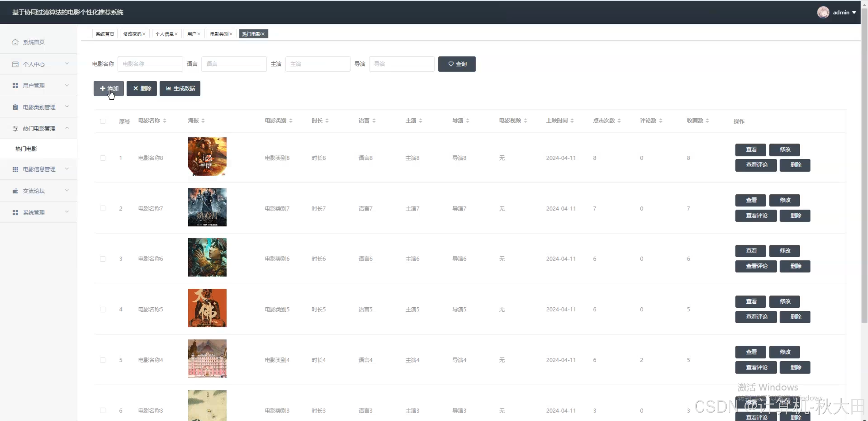Check the checkbox for 电影名称8 row

coord(103,158)
